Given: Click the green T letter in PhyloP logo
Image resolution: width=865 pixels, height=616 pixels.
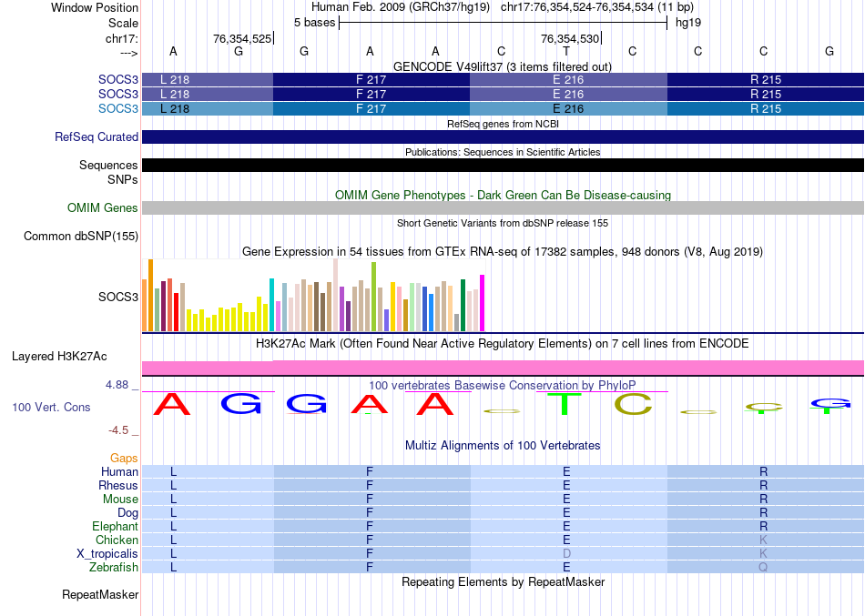Looking at the screenshot, I should [x=564, y=404].
